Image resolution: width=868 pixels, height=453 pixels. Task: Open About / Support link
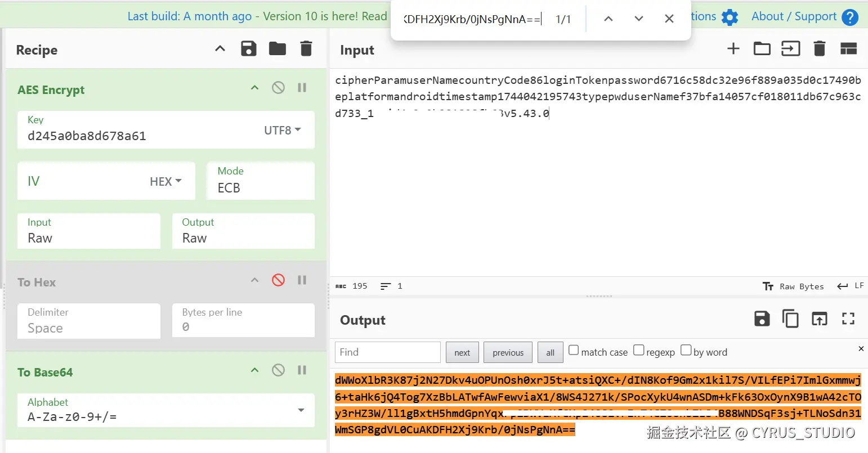[x=794, y=16]
